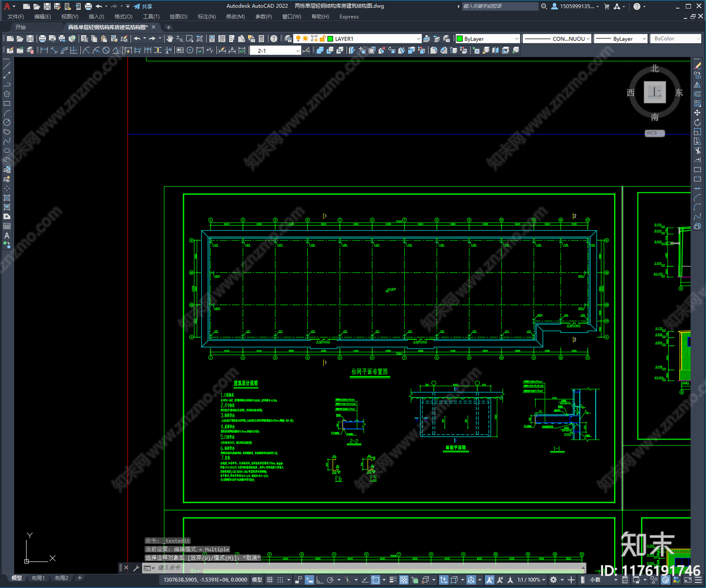Toggle dynamic input
The height and width of the screenshot is (588, 706).
(309, 580)
